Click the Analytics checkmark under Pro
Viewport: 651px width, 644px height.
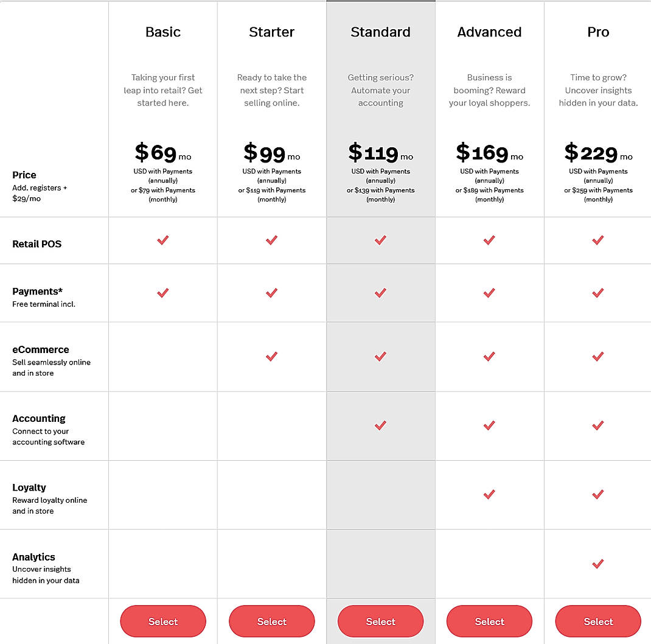597,564
